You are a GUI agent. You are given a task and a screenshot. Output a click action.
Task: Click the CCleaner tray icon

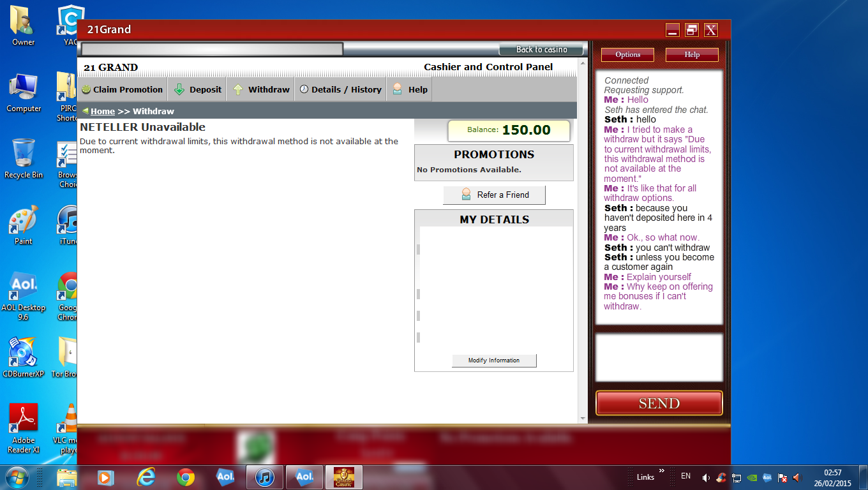tap(721, 477)
